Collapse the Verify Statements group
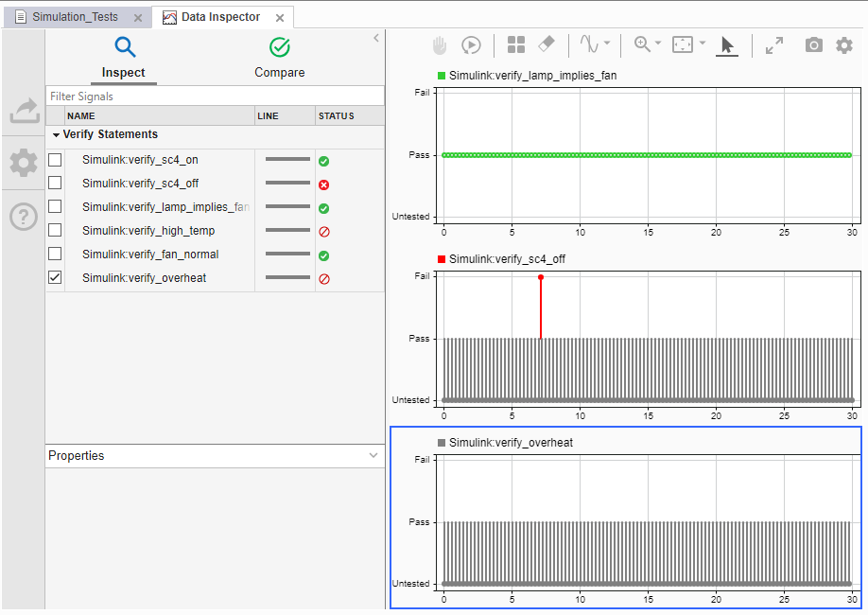868x615 pixels. tap(56, 135)
